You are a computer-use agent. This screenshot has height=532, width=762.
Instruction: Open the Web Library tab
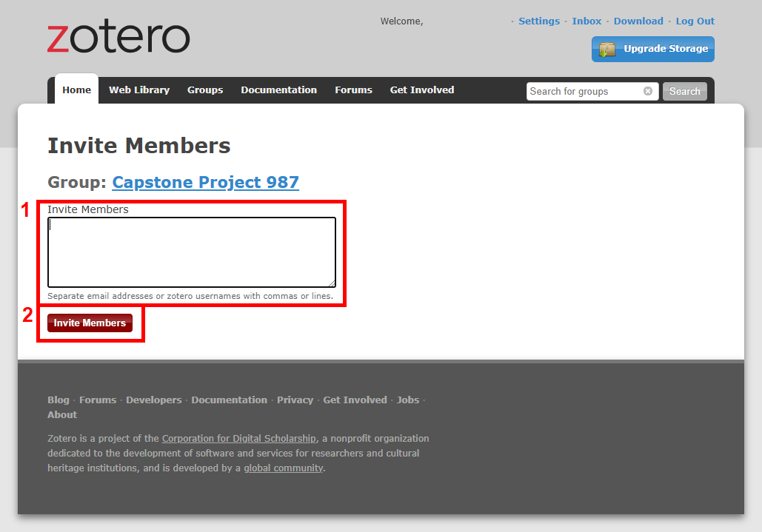(x=139, y=90)
